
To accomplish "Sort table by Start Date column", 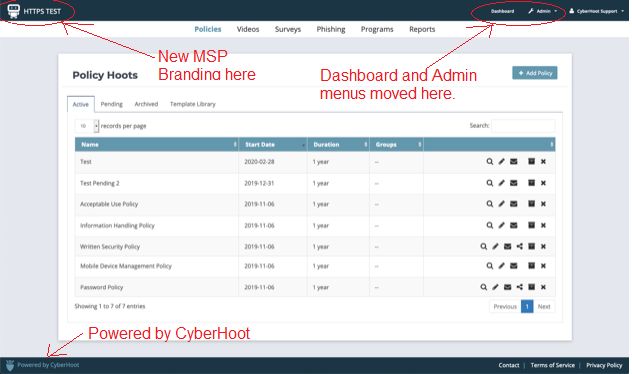I will (x=273, y=144).
